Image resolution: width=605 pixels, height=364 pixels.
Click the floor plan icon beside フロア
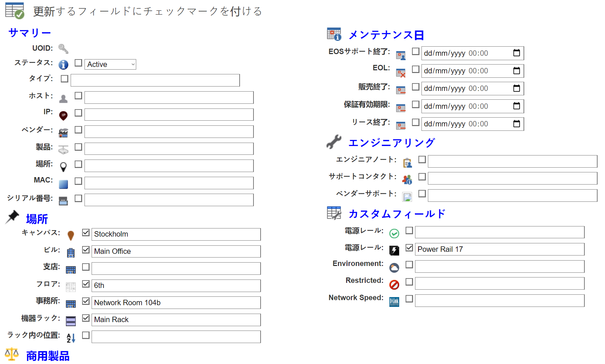(71, 287)
